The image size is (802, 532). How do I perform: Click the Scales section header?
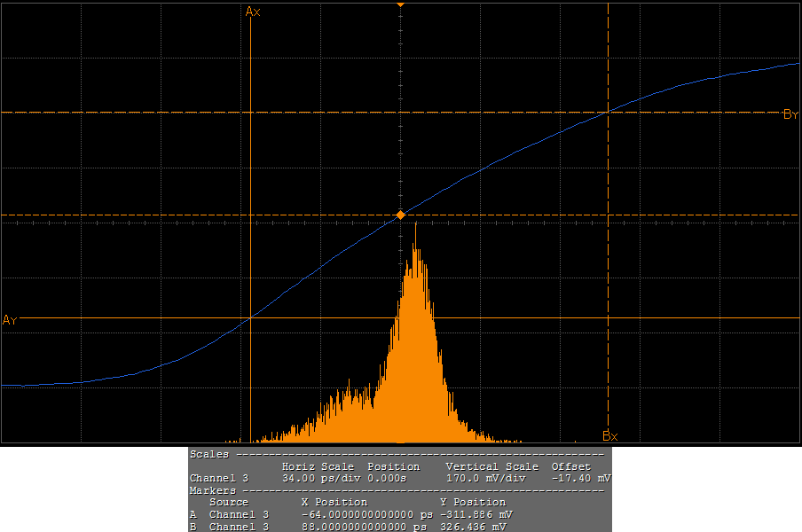pyautogui.click(x=208, y=454)
